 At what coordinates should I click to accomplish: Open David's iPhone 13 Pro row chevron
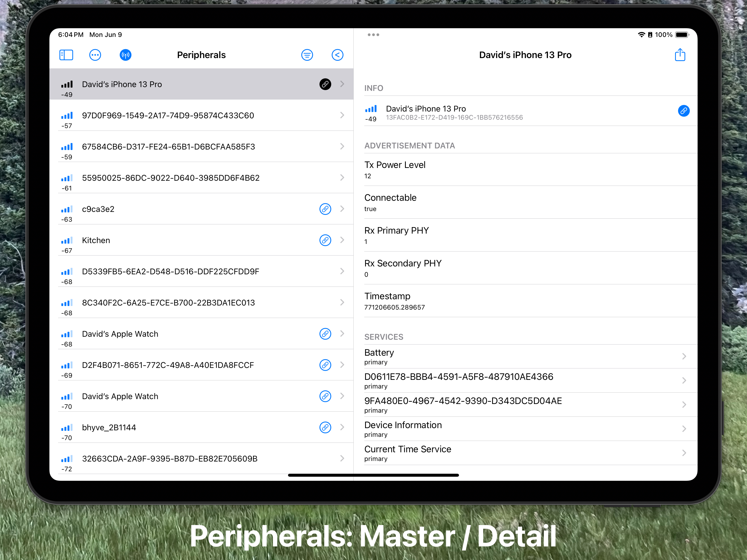(343, 84)
